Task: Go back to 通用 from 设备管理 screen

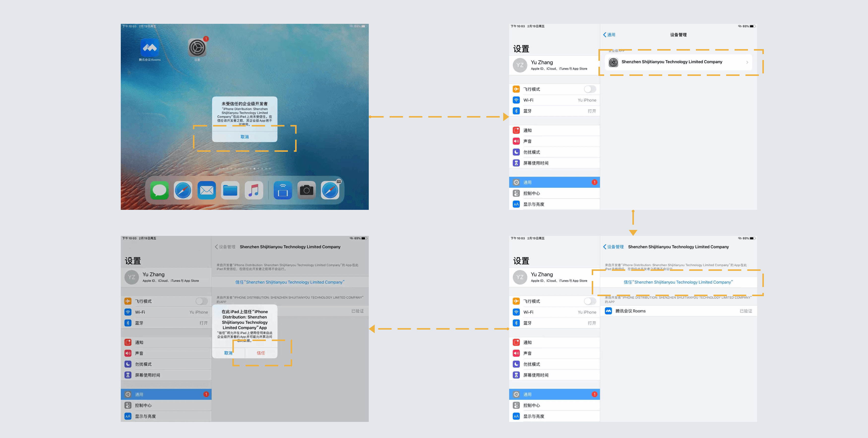Action: (609, 35)
